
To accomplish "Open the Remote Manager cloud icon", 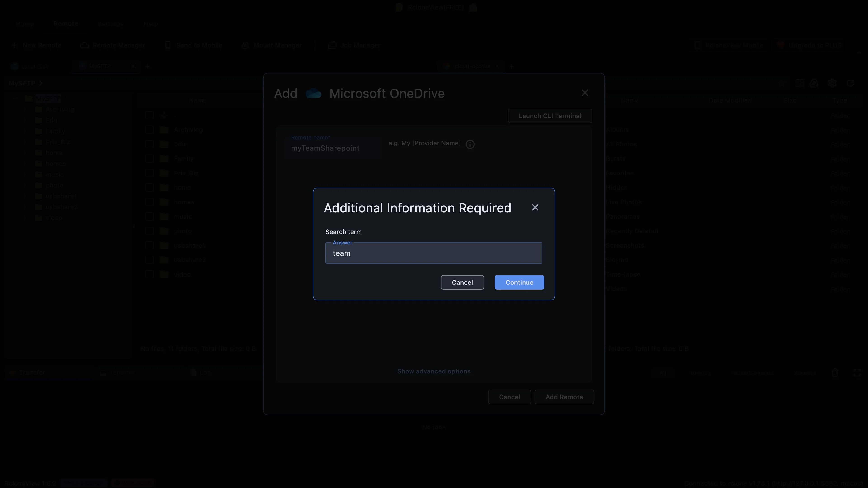I will click(85, 45).
